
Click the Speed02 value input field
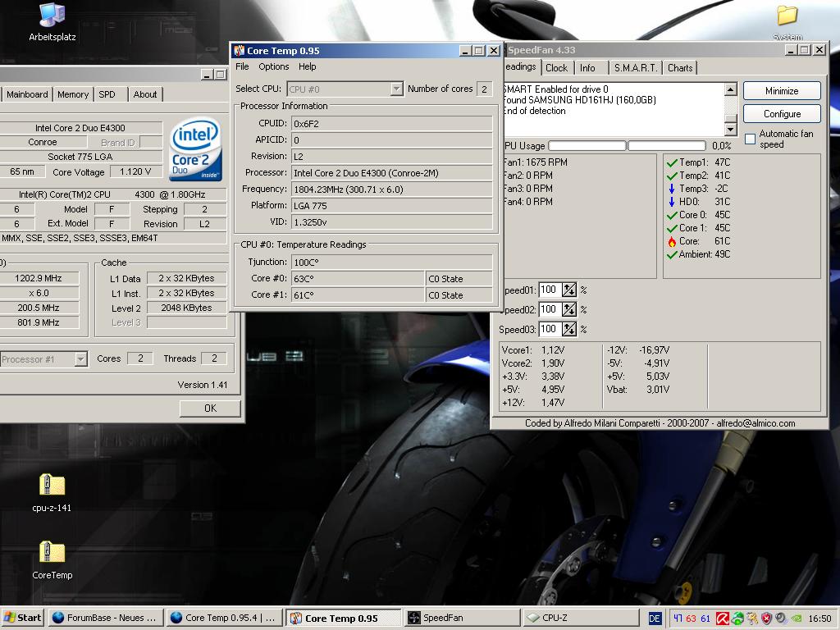(550, 309)
